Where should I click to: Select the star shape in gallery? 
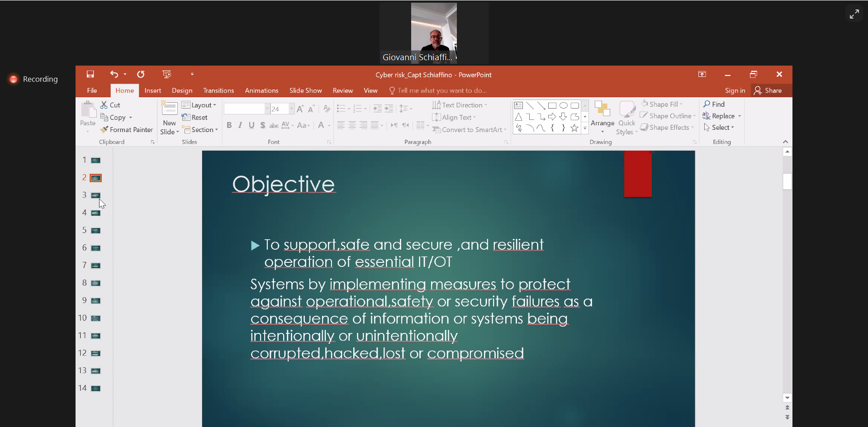click(x=574, y=128)
